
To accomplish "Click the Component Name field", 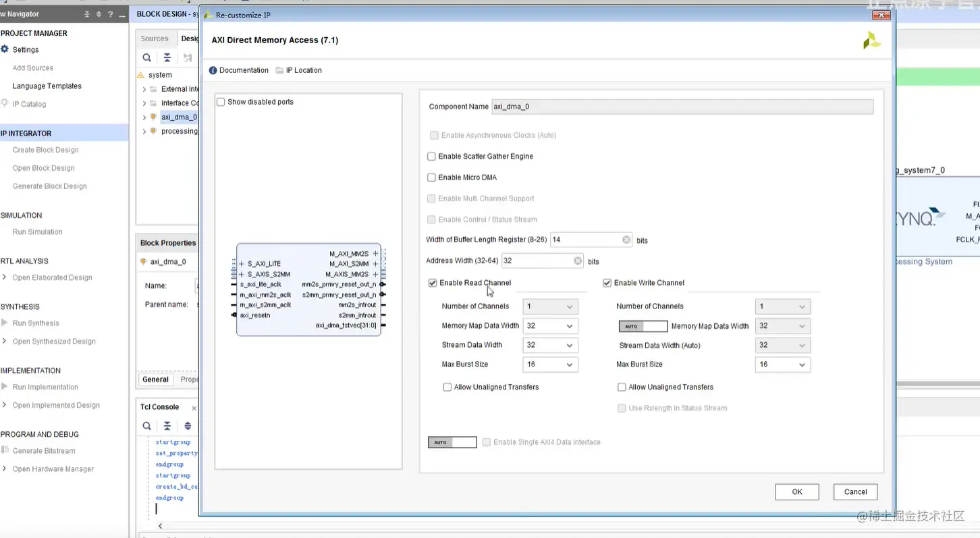I will (x=682, y=107).
